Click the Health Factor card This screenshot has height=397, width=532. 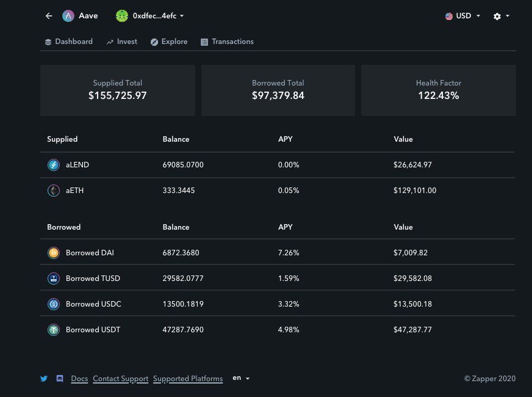pyautogui.click(x=439, y=90)
